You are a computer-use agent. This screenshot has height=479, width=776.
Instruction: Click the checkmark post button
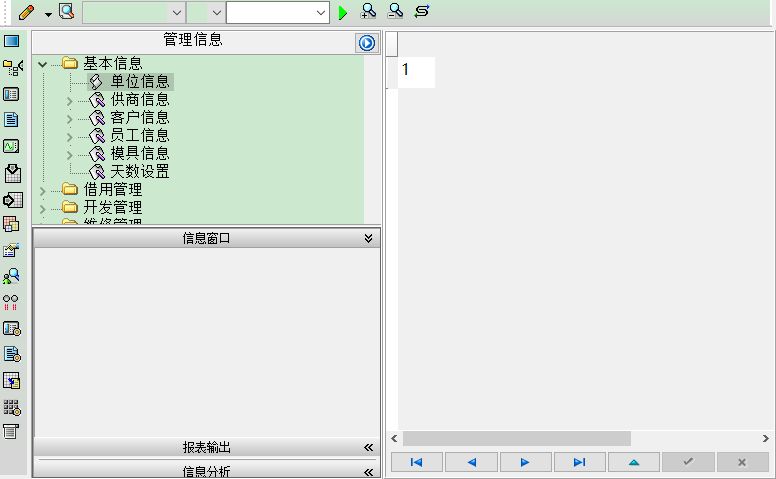click(688, 462)
